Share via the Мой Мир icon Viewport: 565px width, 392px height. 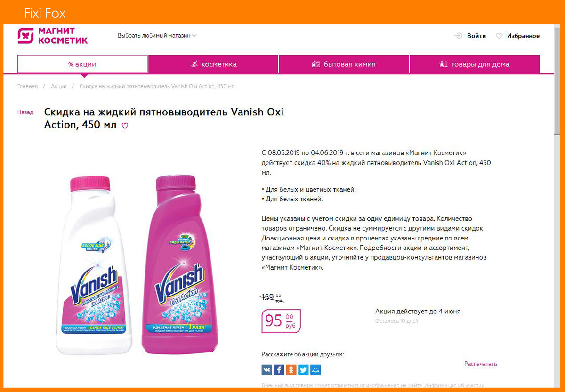click(316, 370)
